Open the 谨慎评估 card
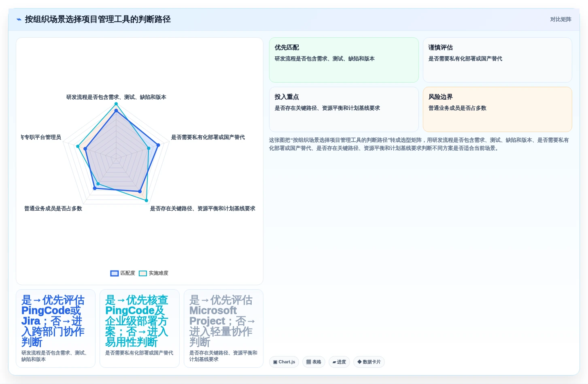The height and width of the screenshot is (384, 588). point(497,60)
